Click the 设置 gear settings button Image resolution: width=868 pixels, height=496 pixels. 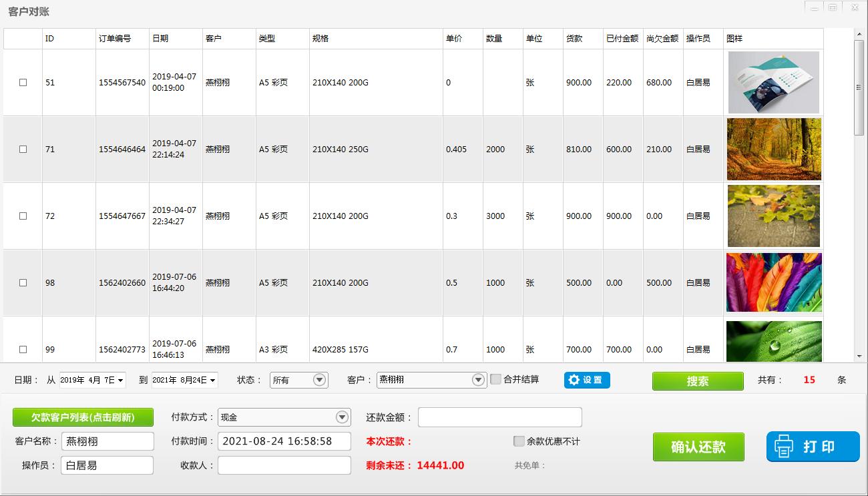(587, 380)
